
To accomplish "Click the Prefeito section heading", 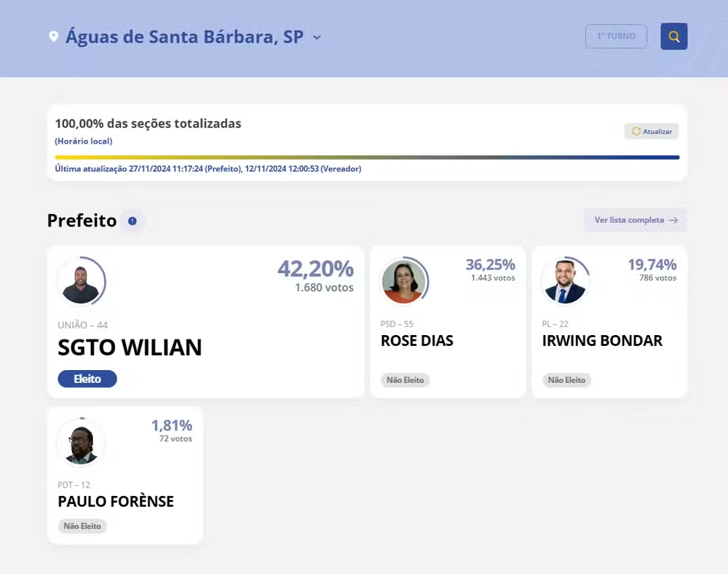I will pos(82,221).
